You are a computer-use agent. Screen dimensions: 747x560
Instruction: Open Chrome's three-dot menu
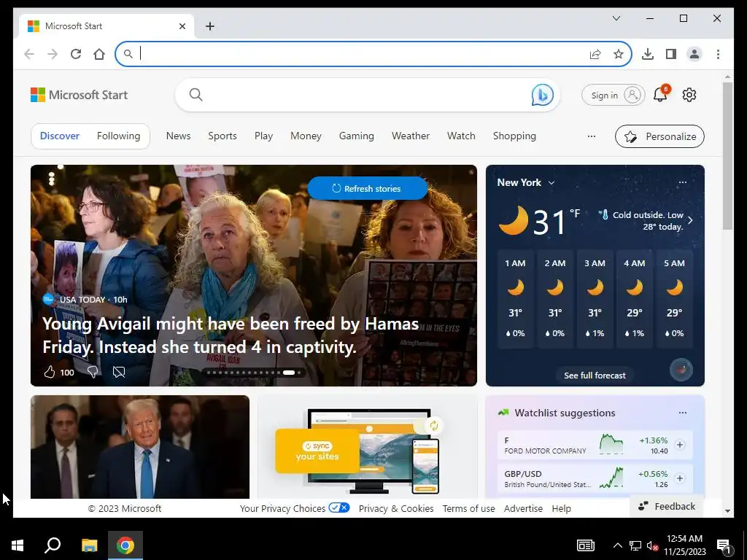(x=718, y=54)
